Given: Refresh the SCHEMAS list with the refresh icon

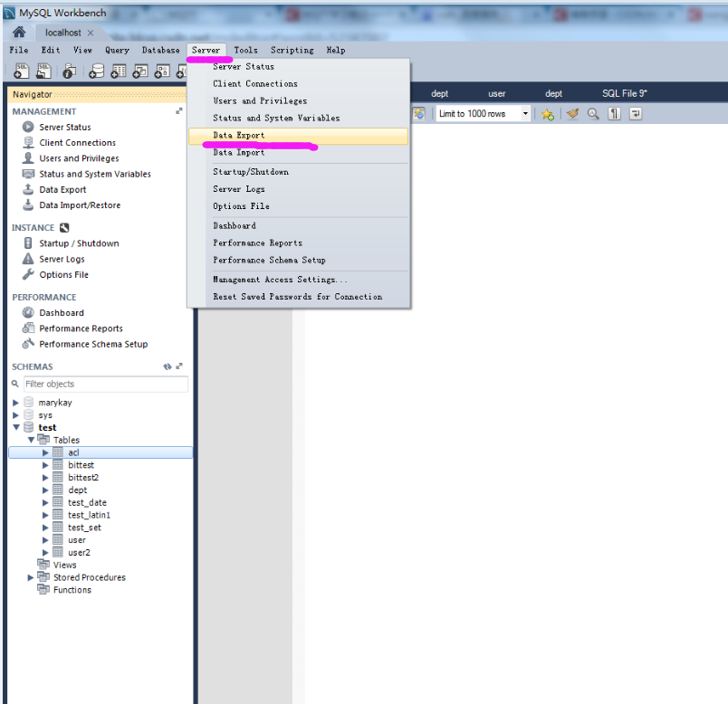Looking at the screenshot, I should point(167,366).
